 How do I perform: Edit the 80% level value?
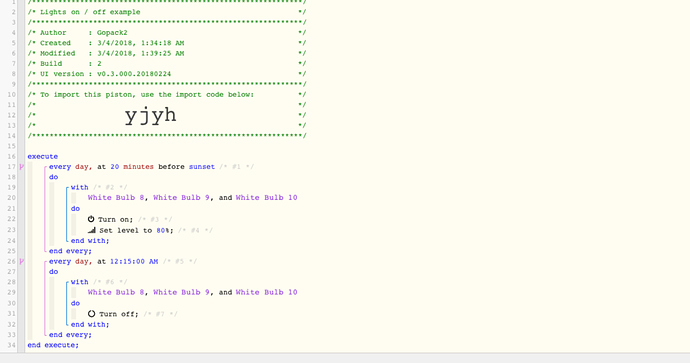click(163, 230)
